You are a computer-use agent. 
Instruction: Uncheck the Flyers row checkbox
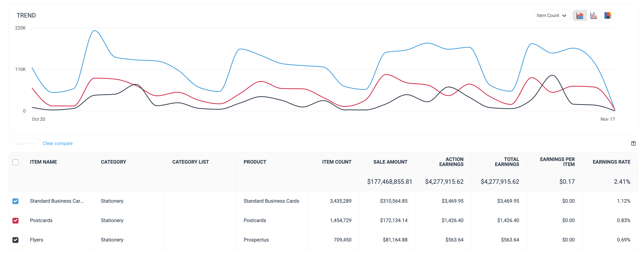point(16,240)
